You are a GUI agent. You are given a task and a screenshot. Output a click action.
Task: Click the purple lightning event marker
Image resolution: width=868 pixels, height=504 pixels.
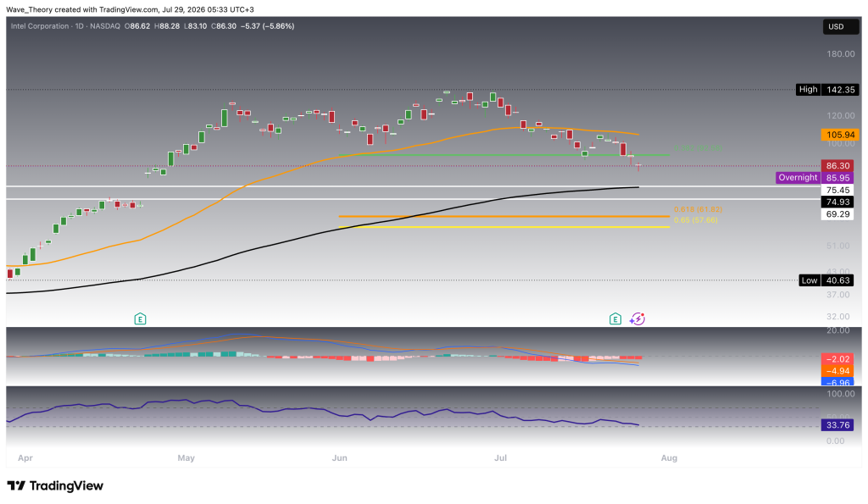637,318
